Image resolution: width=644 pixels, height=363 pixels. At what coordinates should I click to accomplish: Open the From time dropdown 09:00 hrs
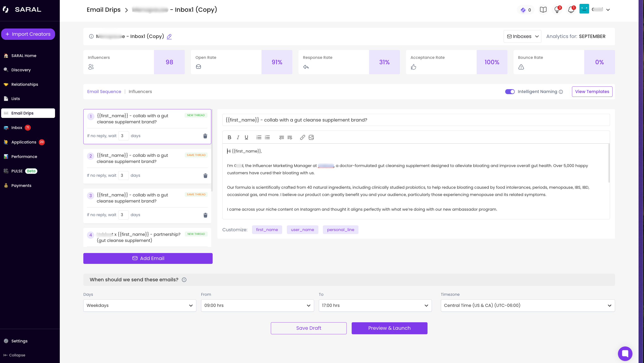click(257, 306)
